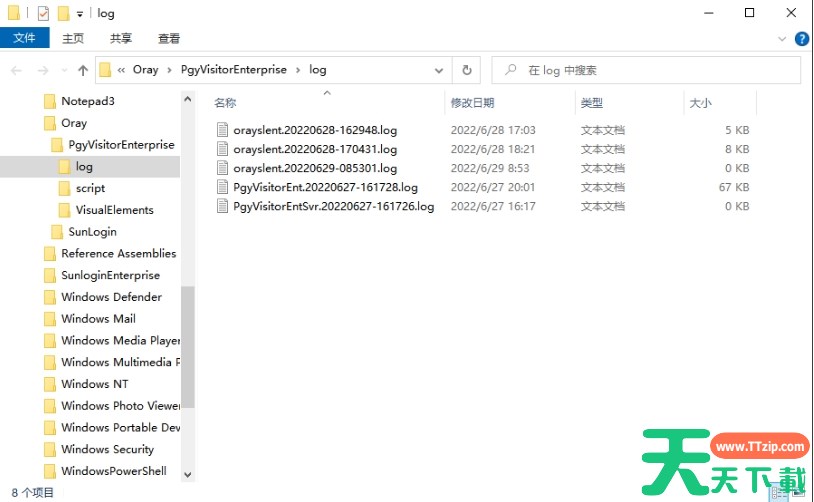Click the PgyVisitorEnterprise breadcrumb segment
Image resolution: width=814 pixels, height=502 pixels.
tap(234, 70)
